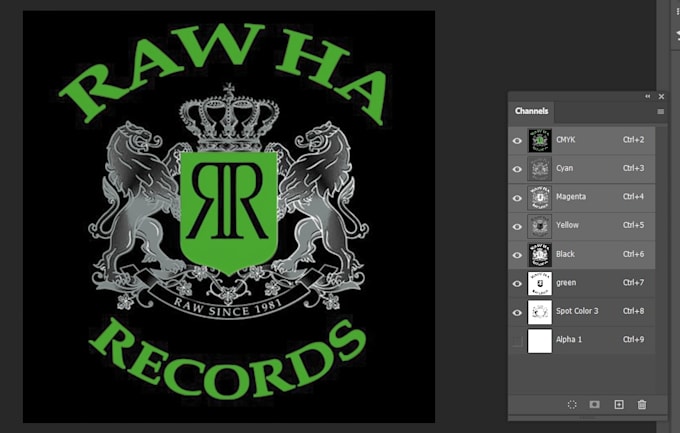Click the Alpha 1 channel name
Viewport: 680px width, 433px height.
point(569,340)
